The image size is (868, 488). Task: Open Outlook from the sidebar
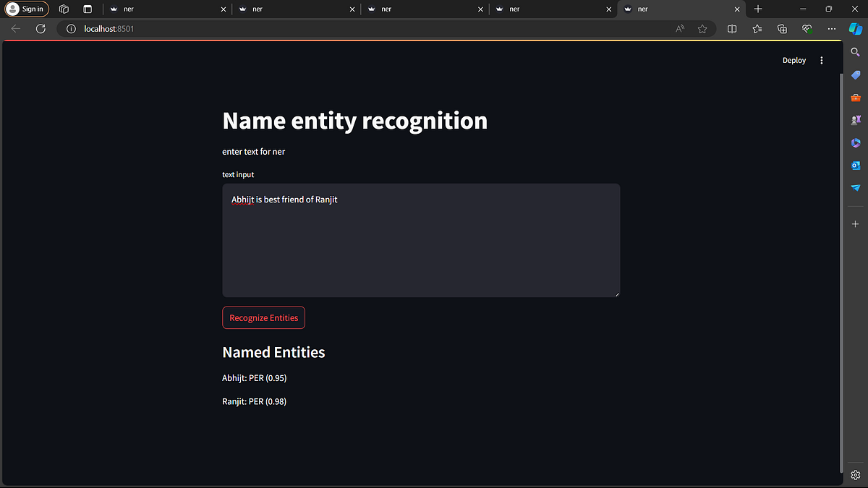(x=855, y=166)
